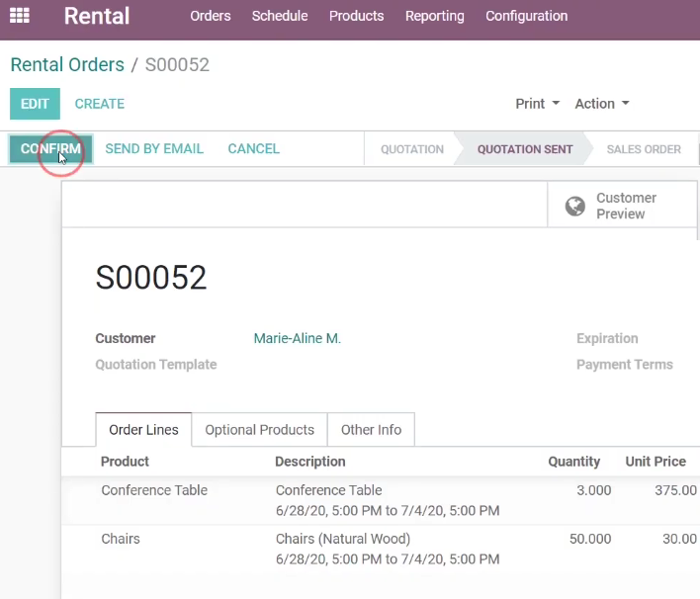Open the Schedule menu

[x=280, y=16]
